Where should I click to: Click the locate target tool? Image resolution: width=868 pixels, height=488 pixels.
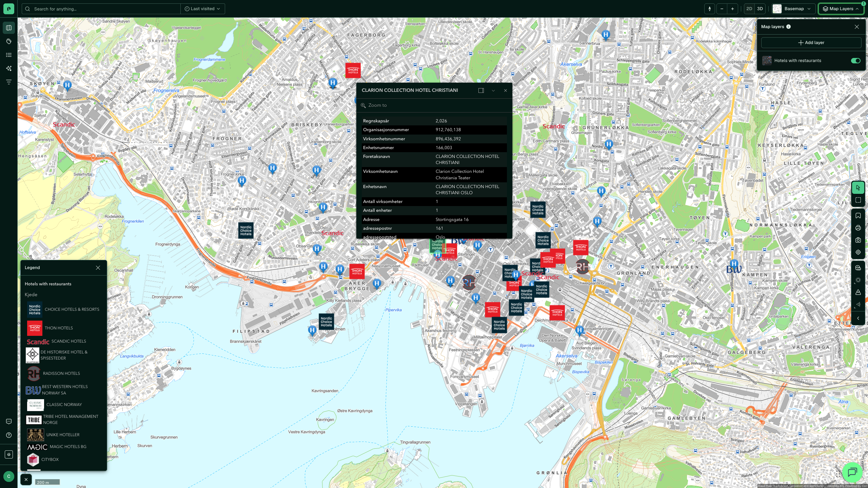[858, 252]
